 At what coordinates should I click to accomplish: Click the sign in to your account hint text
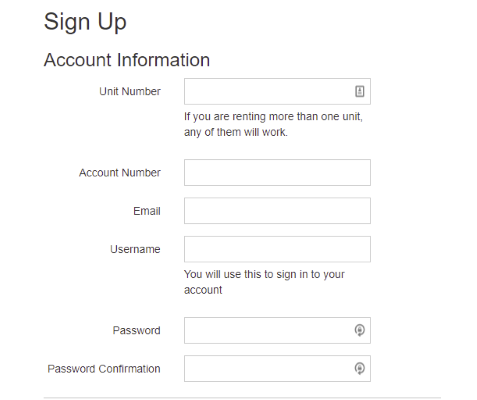(x=264, y=282)
